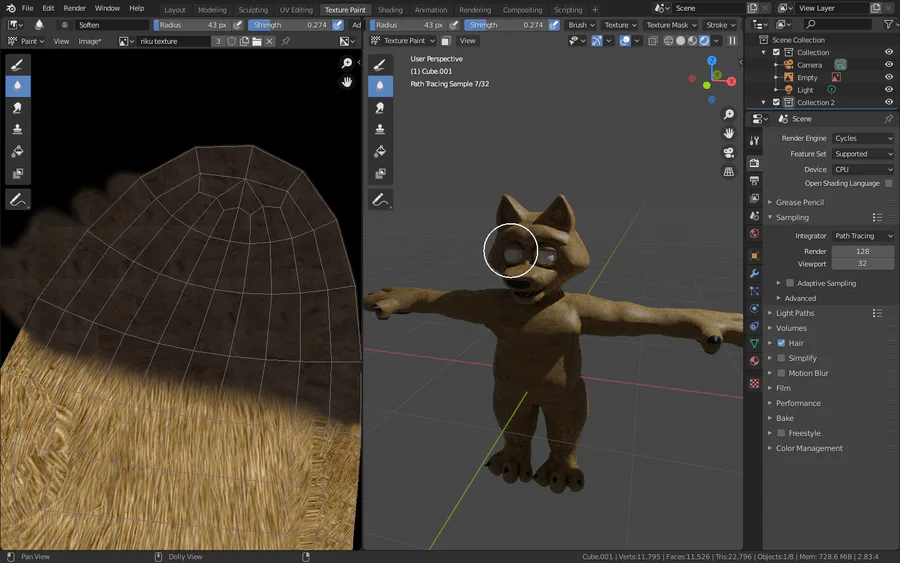Image resolution: width=900 pixels, height=563 pixels.
Task: Open the Render Engine dropdown
Action: (x=863, y=138)
